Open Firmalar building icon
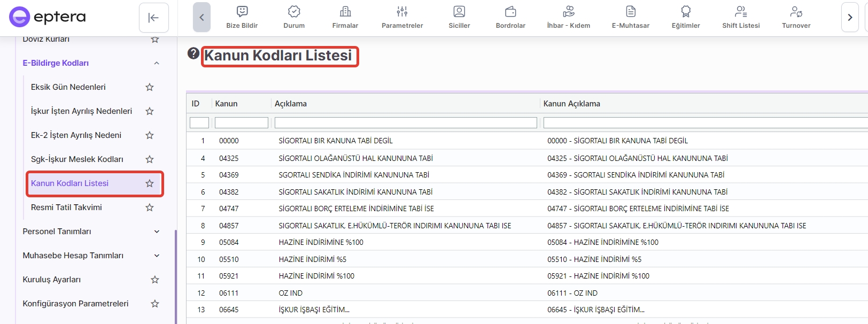The height and width of the screenshot is (324, 868). click(345, 12)
